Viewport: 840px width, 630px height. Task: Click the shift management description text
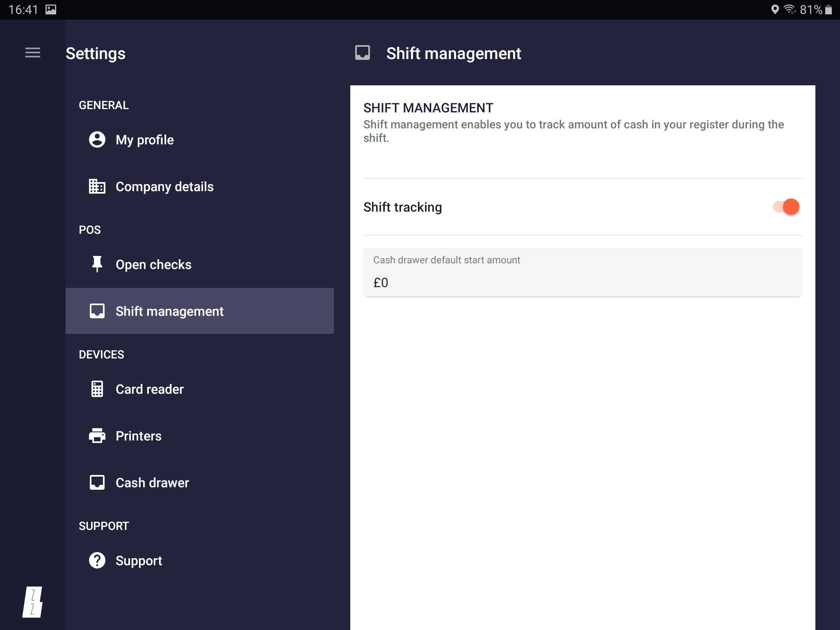coord(573,131)
